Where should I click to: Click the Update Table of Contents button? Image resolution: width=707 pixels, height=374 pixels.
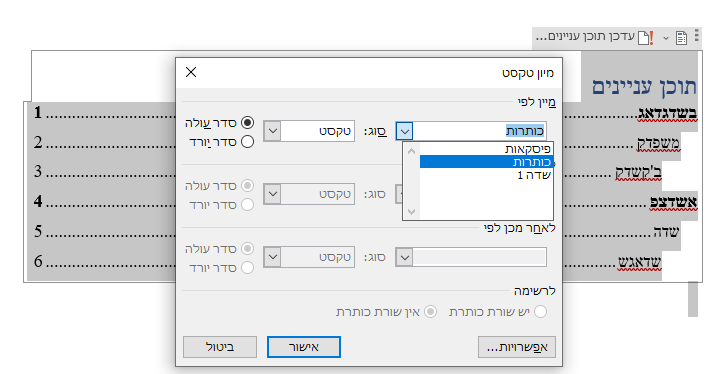[x=594, y=37]
